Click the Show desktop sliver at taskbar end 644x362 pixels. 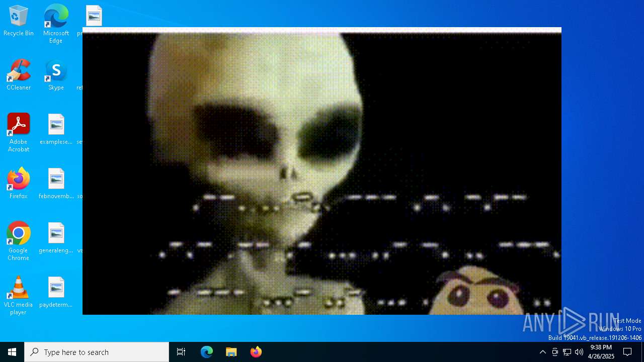tap(642, 352)
